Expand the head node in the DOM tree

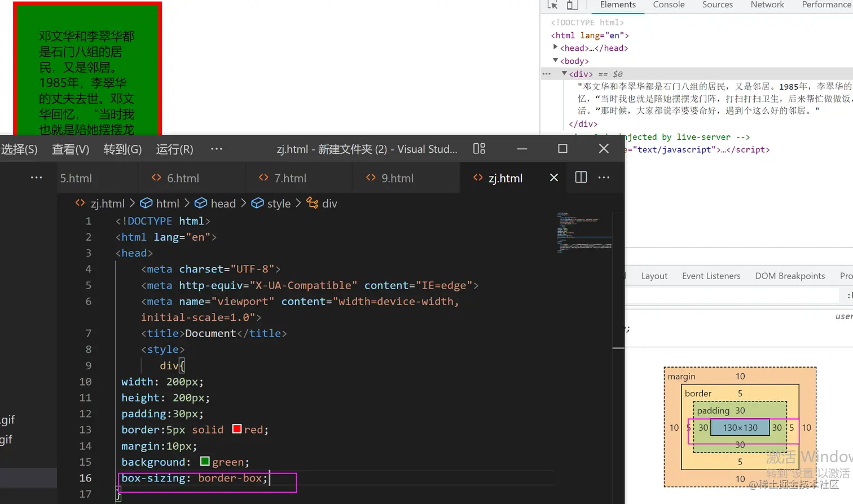(556, 47)
